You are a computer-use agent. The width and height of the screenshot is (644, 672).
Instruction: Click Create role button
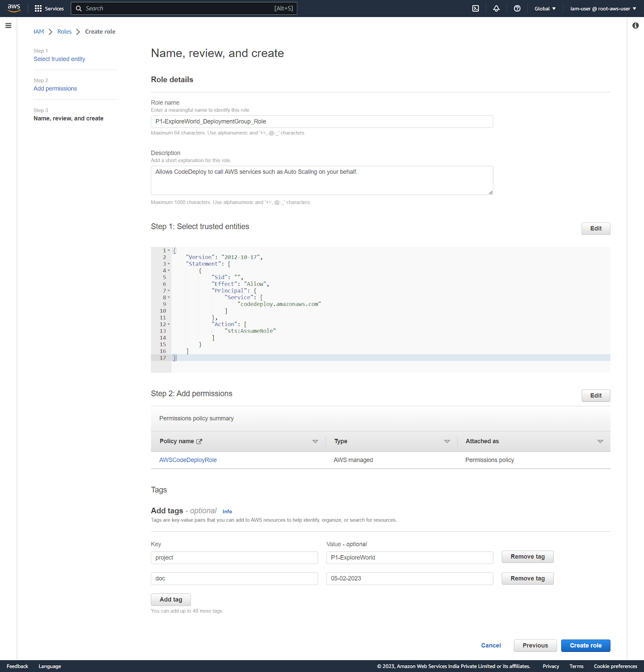tap(586, 646)
